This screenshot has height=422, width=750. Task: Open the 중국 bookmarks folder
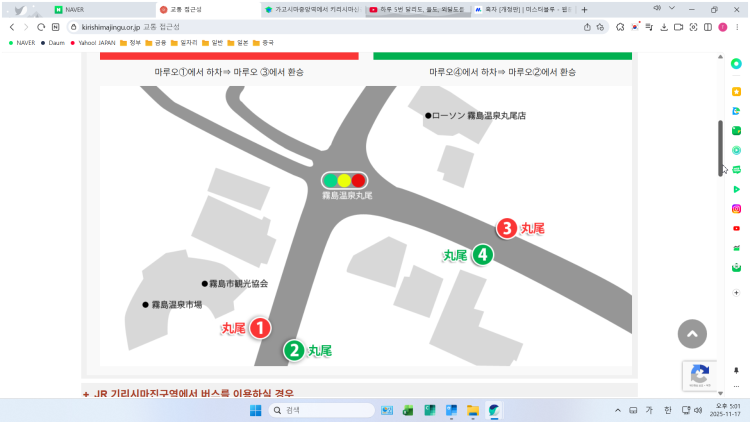263,43
